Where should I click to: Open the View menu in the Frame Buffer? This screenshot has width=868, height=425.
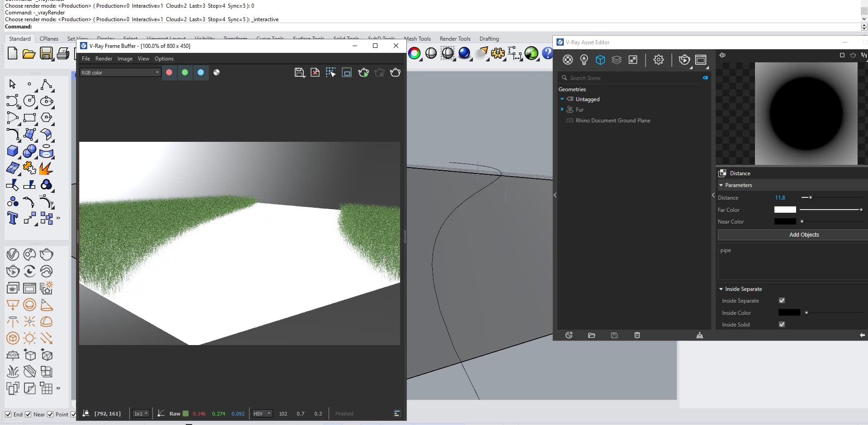tap(143, 59)
